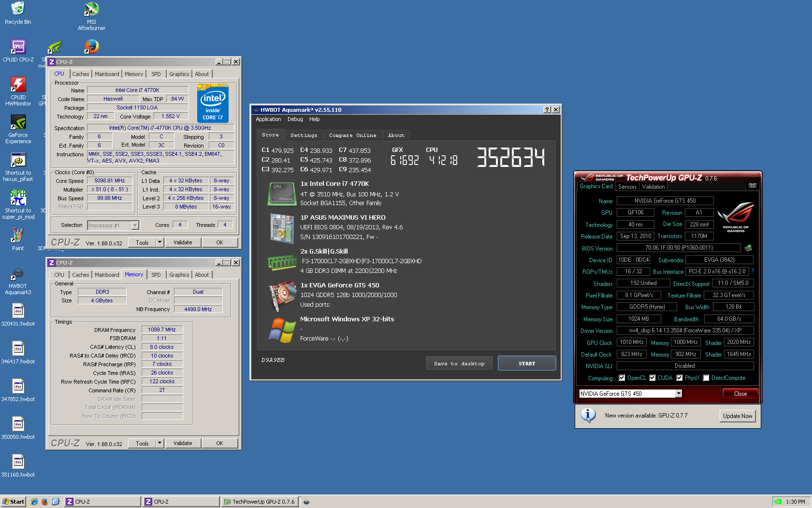Switch to SPD tab in top CPU-Z
The image size is (812, 508).
click(156, 74)
